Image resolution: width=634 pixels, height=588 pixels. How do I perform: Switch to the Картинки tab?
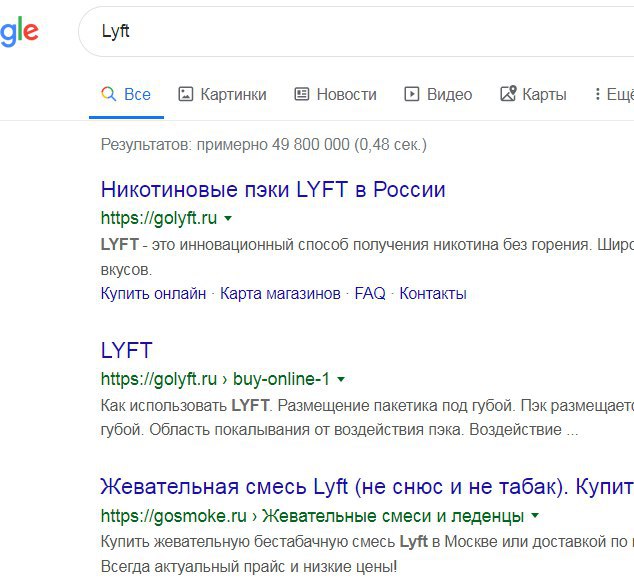coord(222,95)
